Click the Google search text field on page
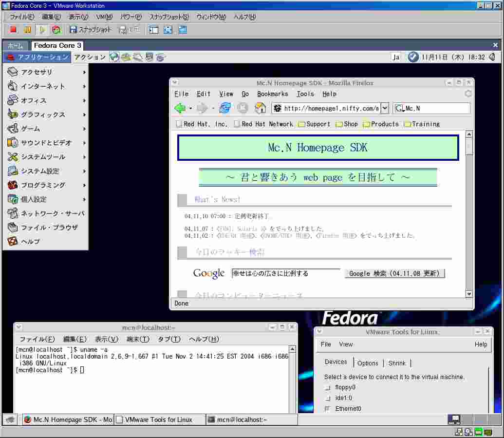504x438 pixels. (286, 273)
